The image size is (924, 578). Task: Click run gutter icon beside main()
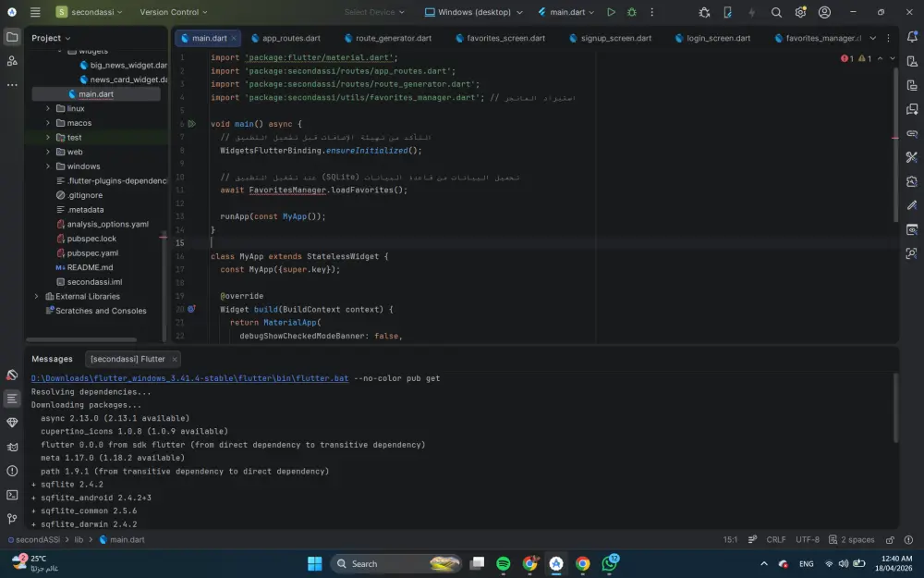pos(191,124)
